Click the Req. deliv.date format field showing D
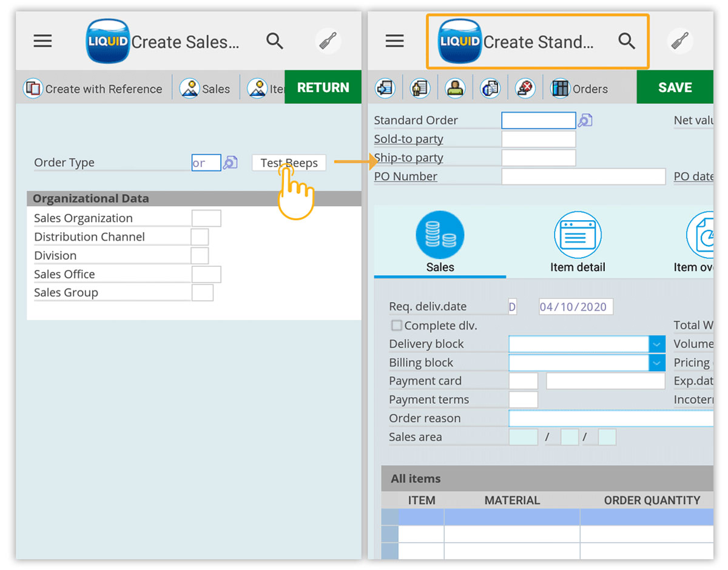The width and height of the screenshot is (728, 570). point(513,307)
